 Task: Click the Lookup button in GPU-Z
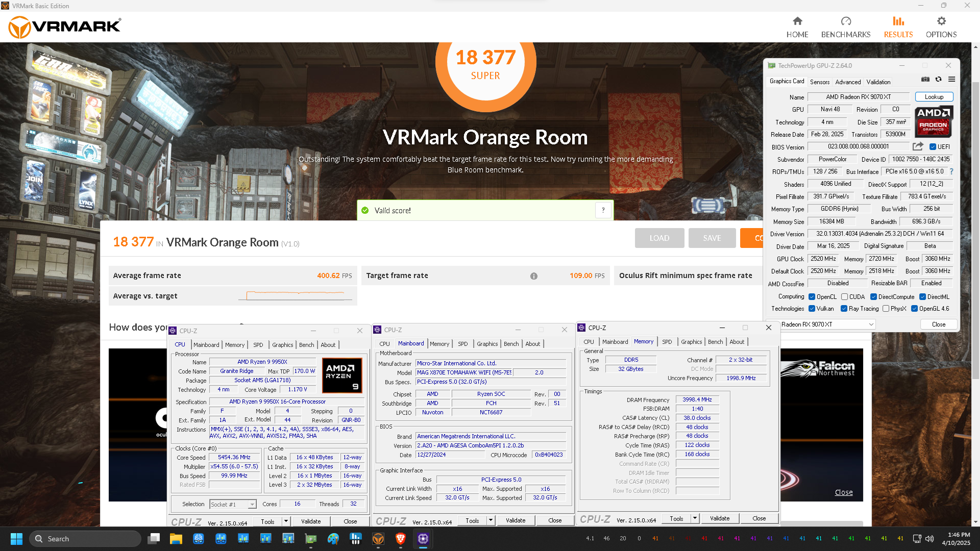[934, 97]
